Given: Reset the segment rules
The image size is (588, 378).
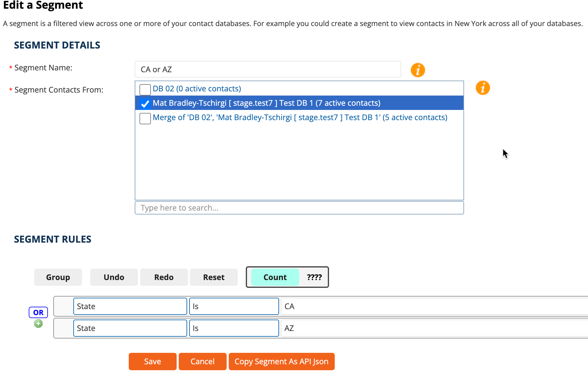Looking at the screenshot, I should pos(214,277).
